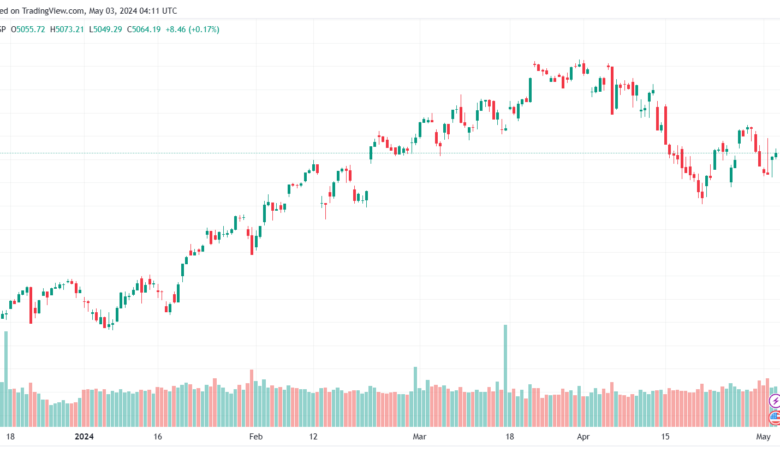Screen dimensions: 780x470
Task: Select the Mar label on time axis
Action: point(419,437)
